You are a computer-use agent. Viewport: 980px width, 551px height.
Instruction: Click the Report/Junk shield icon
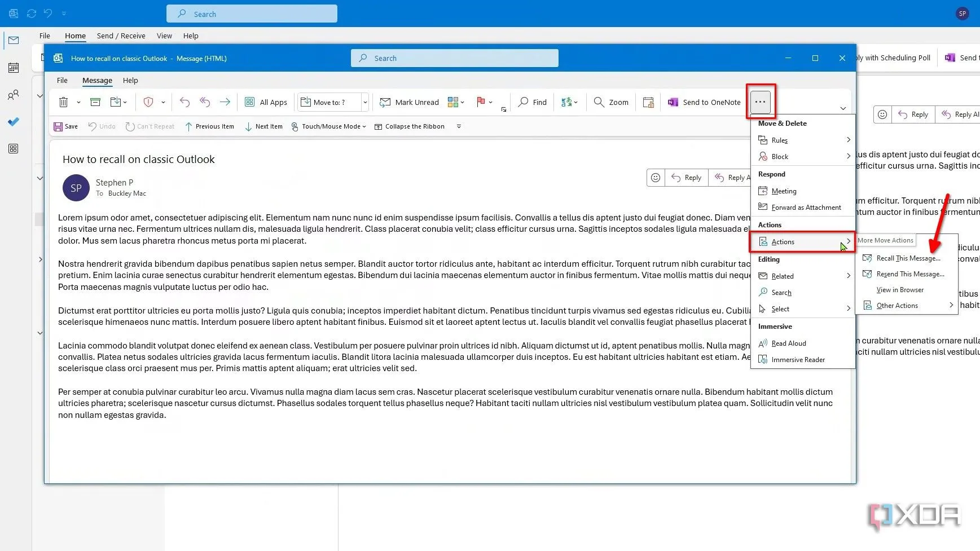pos(148,102)
